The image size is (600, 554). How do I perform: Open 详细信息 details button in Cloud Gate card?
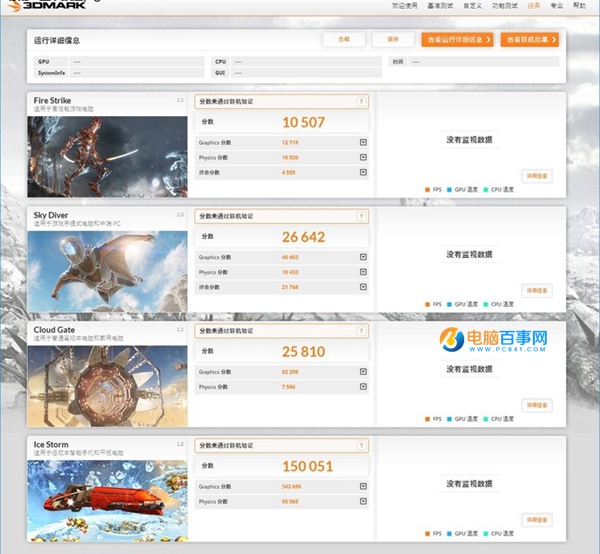point(537,405)
